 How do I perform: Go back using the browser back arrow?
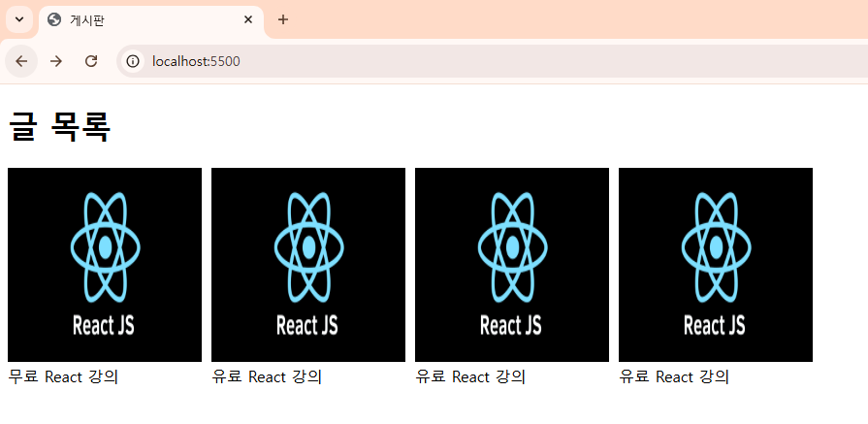point(21,61)
